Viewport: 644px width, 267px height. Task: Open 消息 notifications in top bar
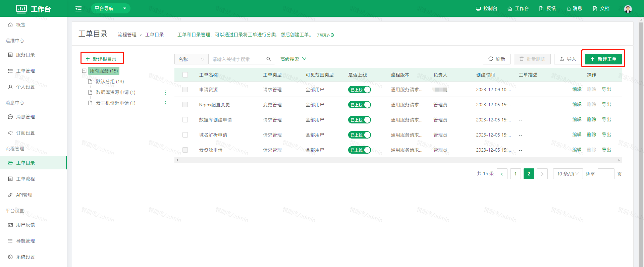pos(574,8)
